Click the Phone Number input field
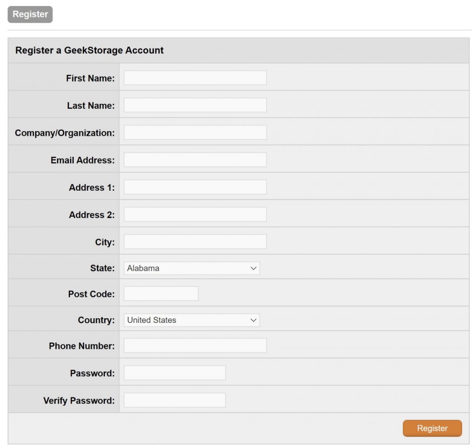Image resolution: width=476 pixels, height=448 pixels. pyautogui.click(x=195, y=346)
